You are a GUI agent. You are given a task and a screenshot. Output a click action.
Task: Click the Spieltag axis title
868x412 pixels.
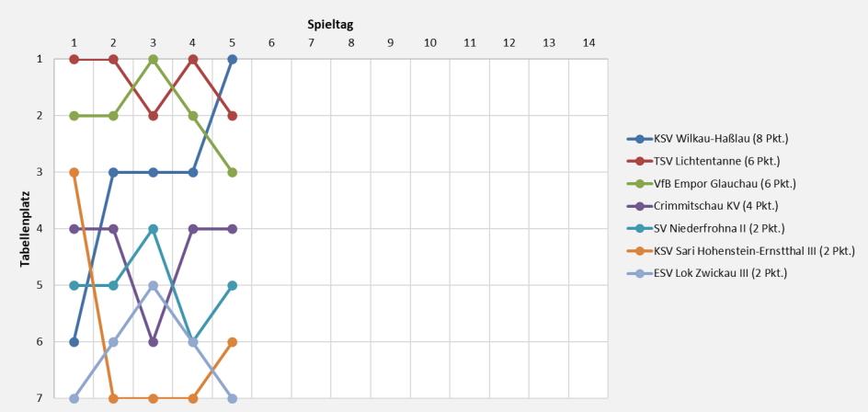(x=330, y=25)
